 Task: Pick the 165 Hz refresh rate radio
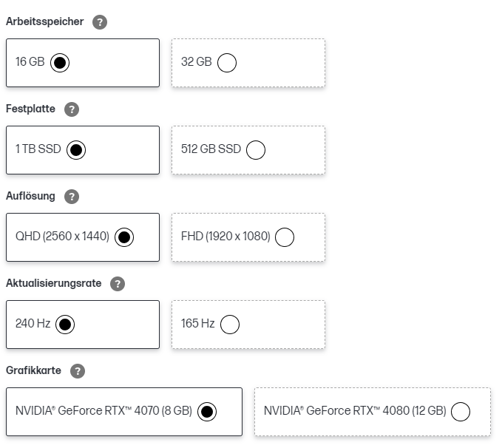click(230, 325)
